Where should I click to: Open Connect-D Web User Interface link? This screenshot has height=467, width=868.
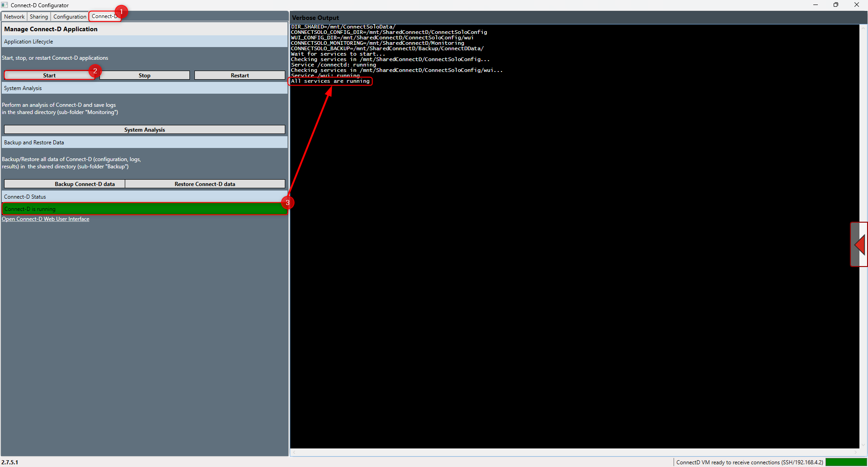46,219
